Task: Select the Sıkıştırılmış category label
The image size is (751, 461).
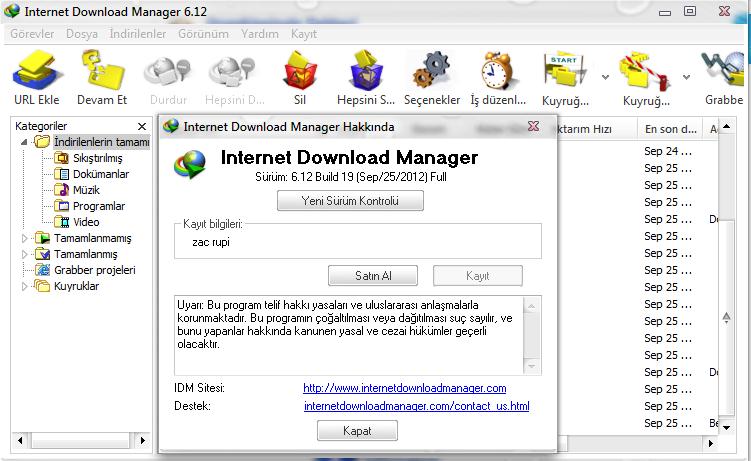Action: [98, 158]
